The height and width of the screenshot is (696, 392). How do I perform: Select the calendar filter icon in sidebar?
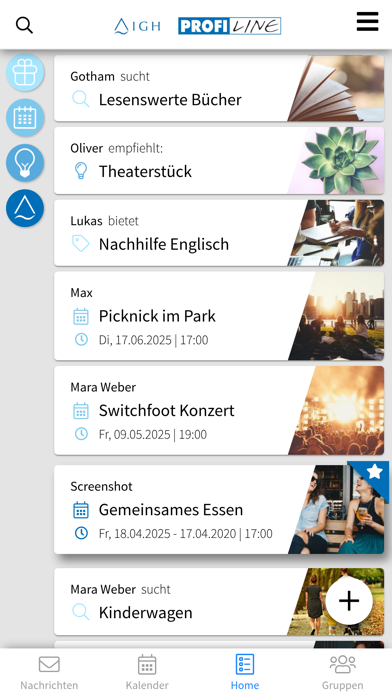(25, 118)
